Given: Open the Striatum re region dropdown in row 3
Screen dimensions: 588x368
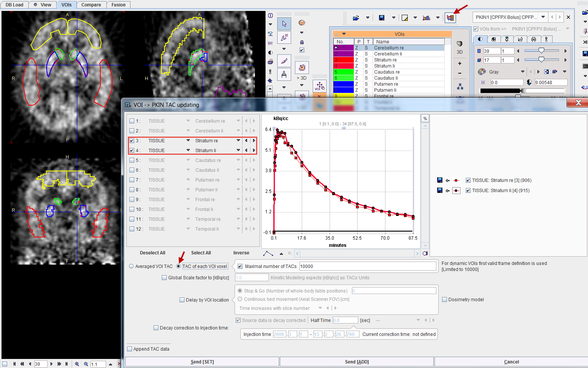Looking at the screenshot, I should pos(238,141).
